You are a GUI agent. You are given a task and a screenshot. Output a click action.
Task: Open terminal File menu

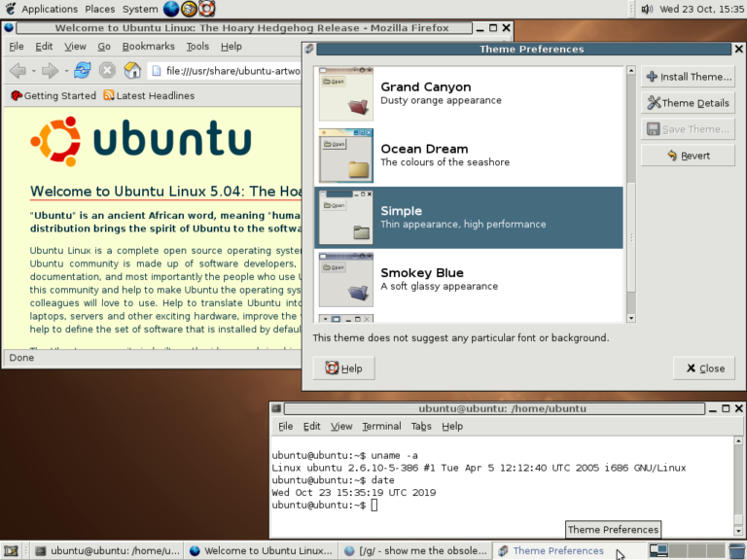285,426
